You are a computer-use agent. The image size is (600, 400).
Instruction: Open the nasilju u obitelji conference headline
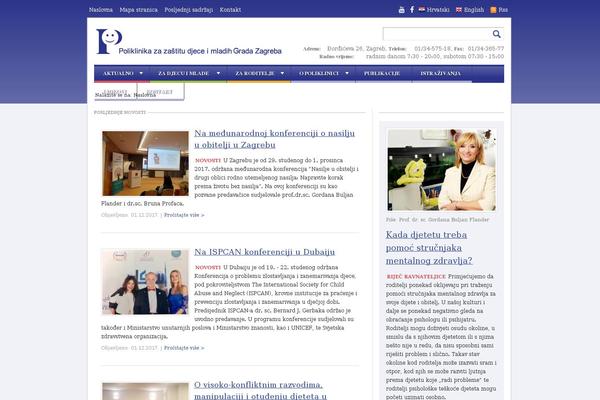click(274, 139)
